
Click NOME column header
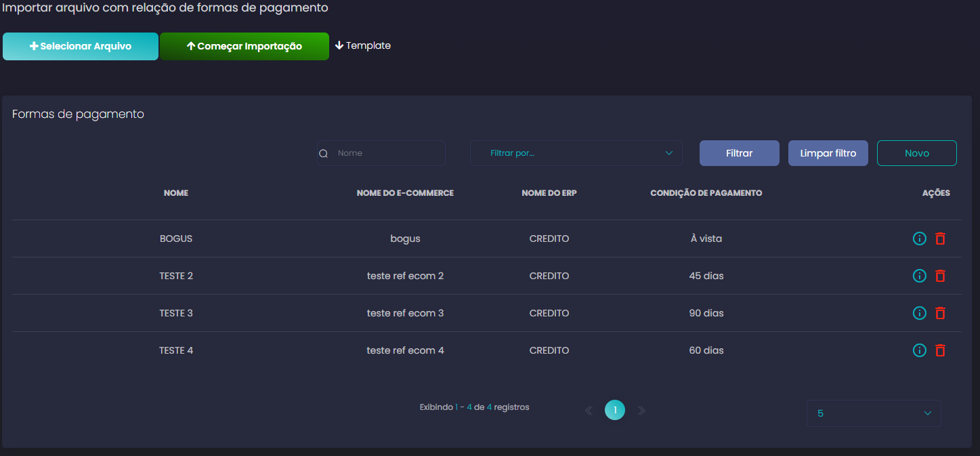(x=176, y=193)
